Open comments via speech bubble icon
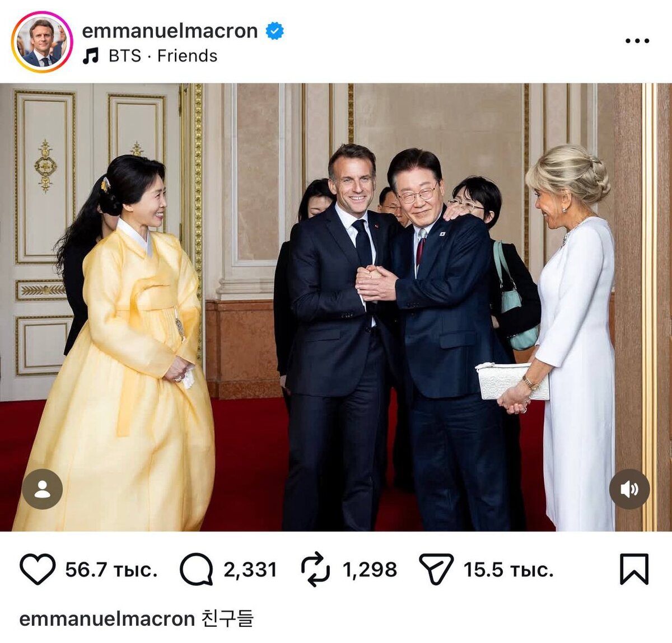 tap(196, 569)
